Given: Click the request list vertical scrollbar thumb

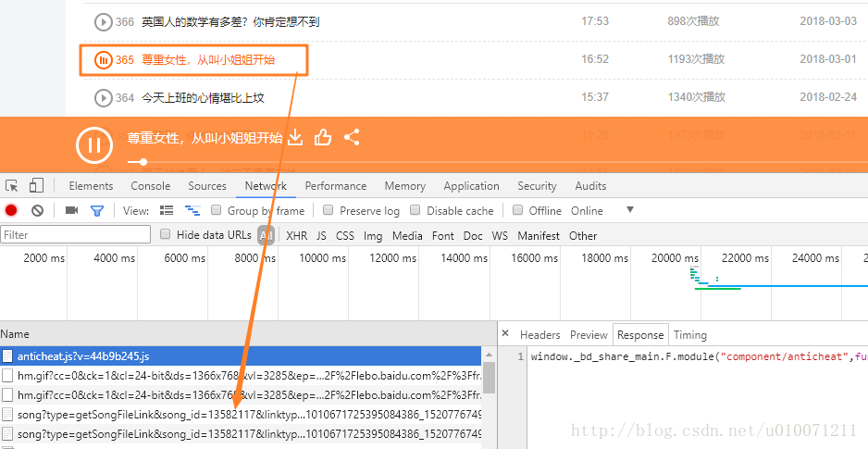Looking at the screenshot, I should 489,378.
